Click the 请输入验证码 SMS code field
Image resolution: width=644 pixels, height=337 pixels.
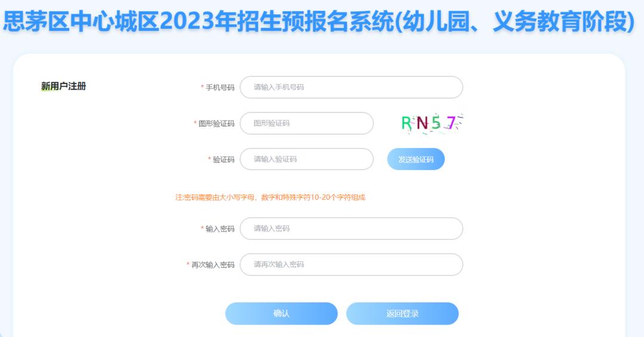[306, 159]
